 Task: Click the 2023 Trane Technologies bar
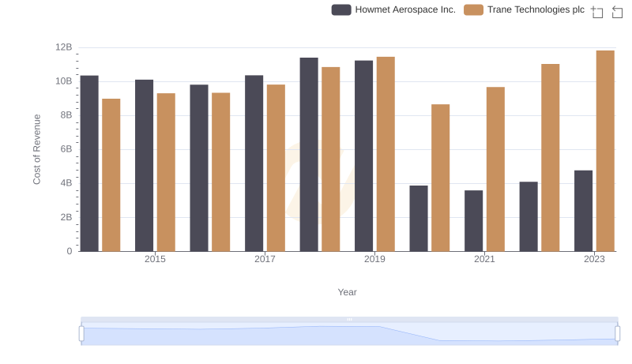(x=605, y=151)
